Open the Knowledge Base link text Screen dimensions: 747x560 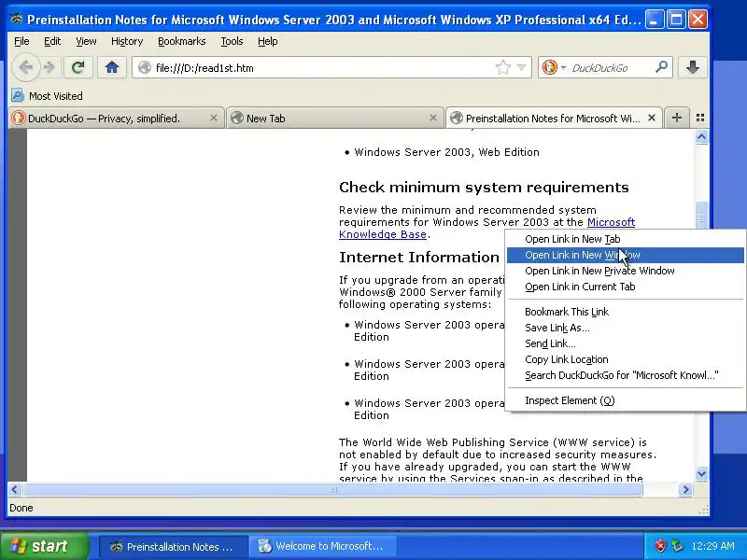pos(383,234)
